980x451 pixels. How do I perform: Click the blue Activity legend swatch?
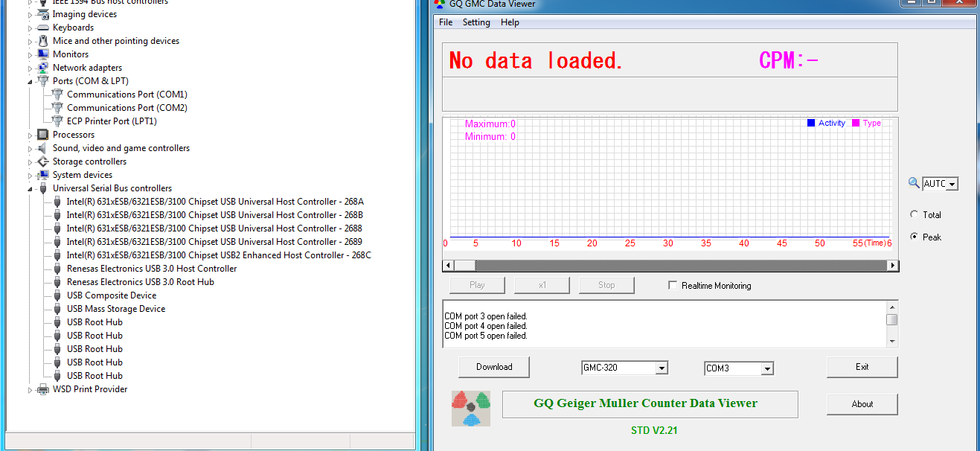(811, 123)
